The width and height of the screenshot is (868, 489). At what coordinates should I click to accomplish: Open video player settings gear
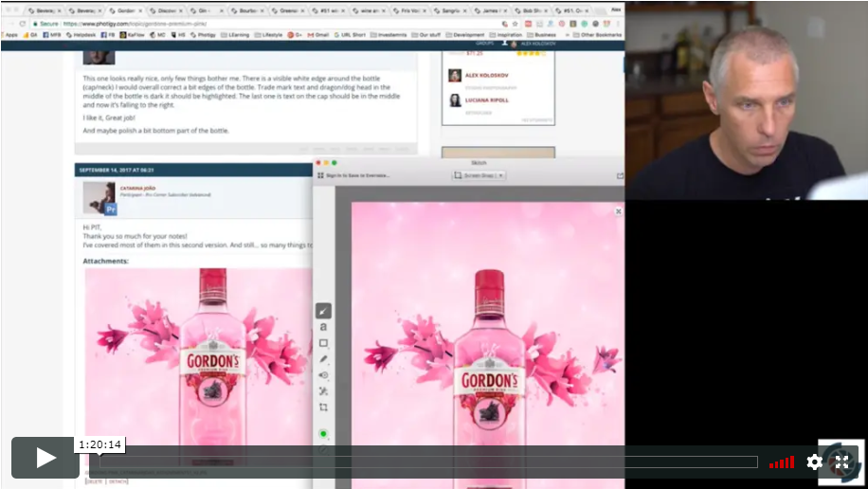pos(814,462)
